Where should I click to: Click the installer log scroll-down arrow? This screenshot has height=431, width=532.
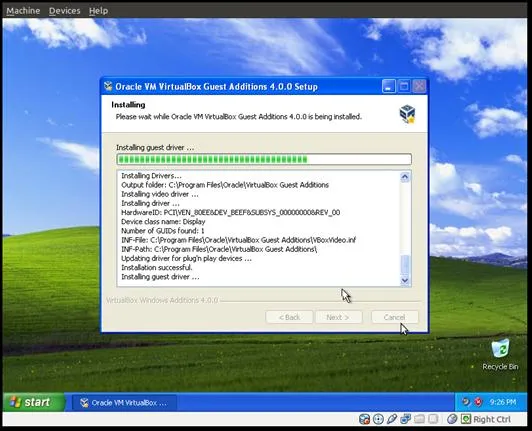point(405,280)
